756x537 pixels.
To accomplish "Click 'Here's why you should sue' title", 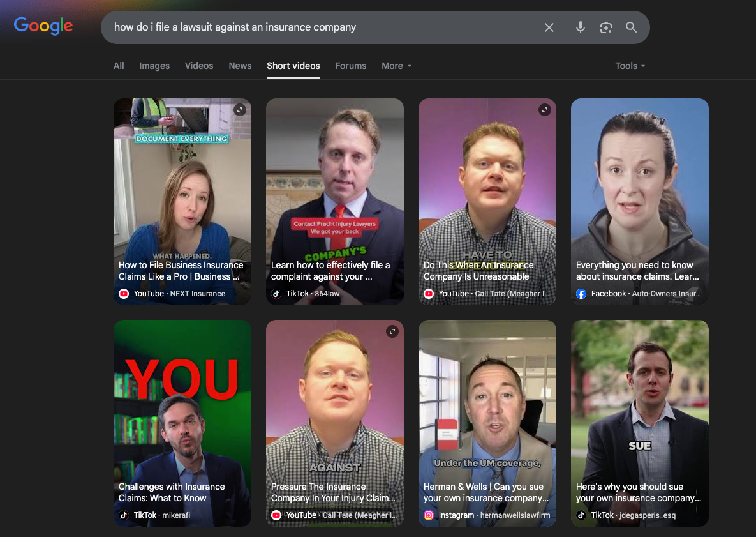I will pyautogui.click(x=639, y=492).
